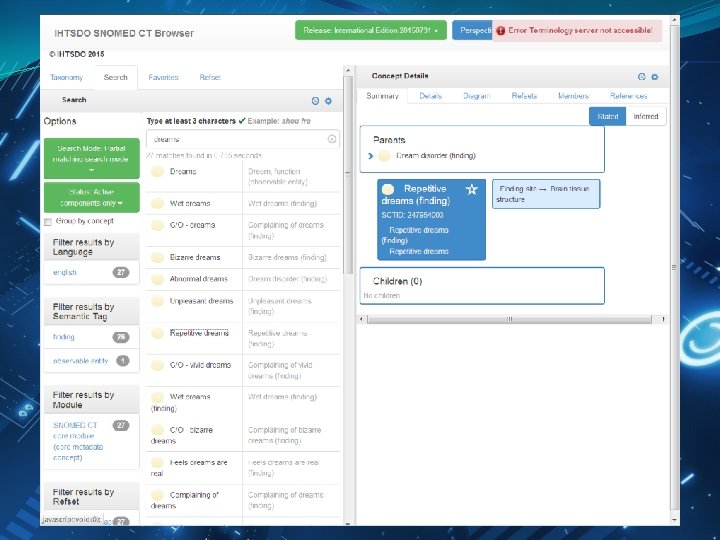Filter results by finding semantic tag
720x540 pixels.
[63, 337]
